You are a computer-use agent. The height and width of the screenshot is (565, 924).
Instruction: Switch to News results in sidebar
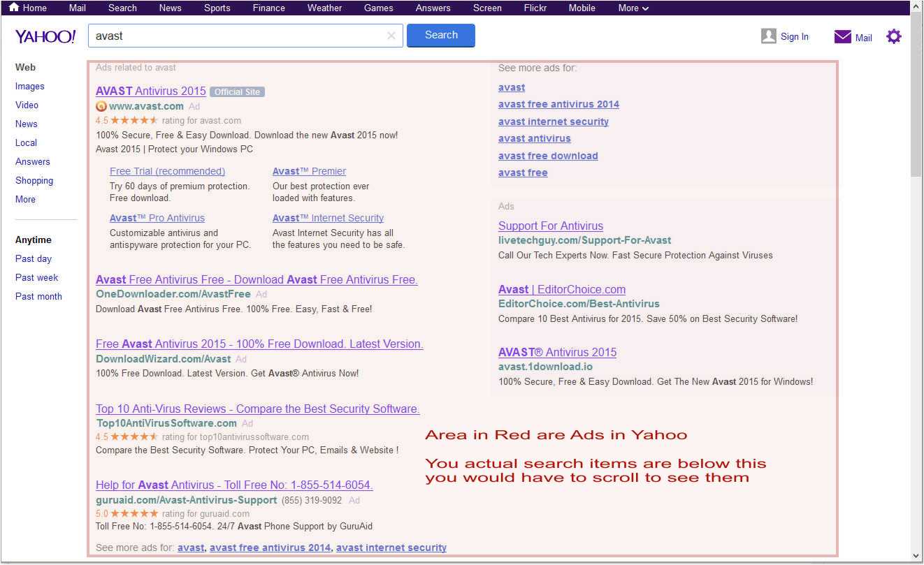point(27,124)
